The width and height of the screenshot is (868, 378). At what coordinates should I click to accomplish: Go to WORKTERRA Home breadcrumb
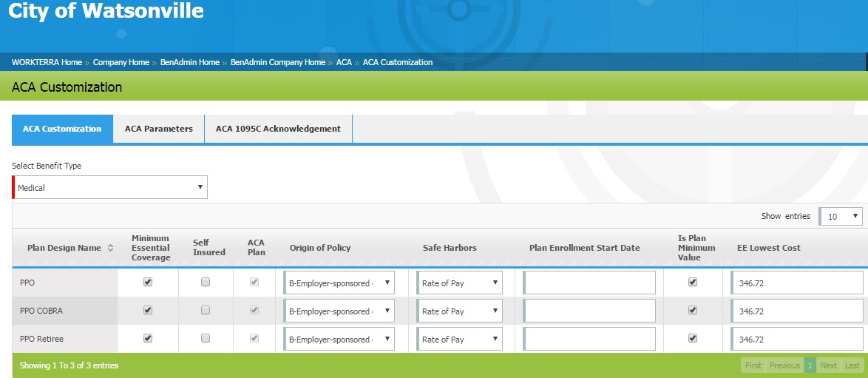[x=47, y=62]
